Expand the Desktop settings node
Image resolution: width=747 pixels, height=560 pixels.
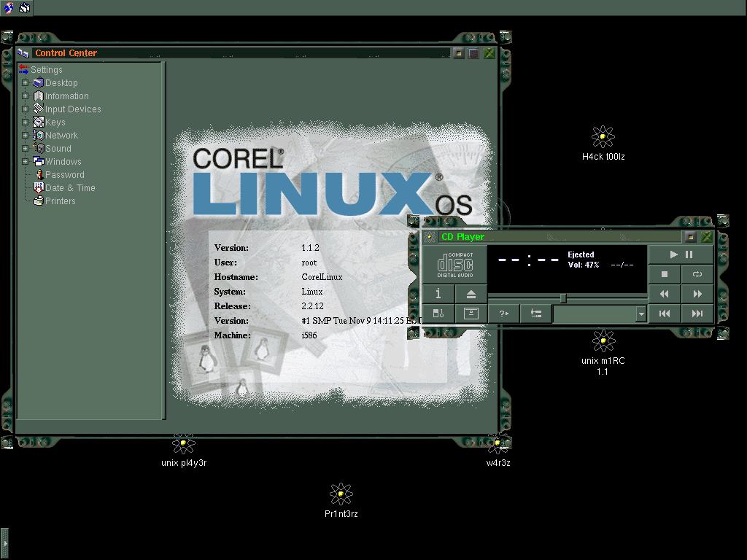25,83
